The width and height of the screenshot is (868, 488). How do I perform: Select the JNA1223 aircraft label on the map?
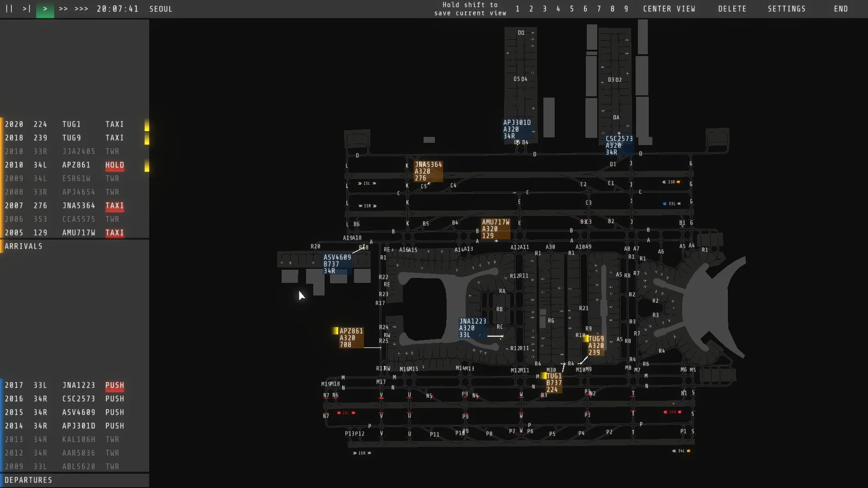472,328
